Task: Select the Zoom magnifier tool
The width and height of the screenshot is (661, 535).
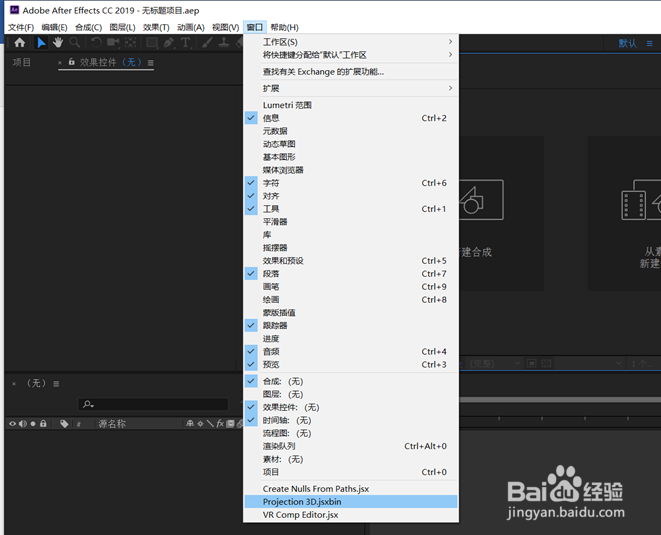Action: (75, 43)
